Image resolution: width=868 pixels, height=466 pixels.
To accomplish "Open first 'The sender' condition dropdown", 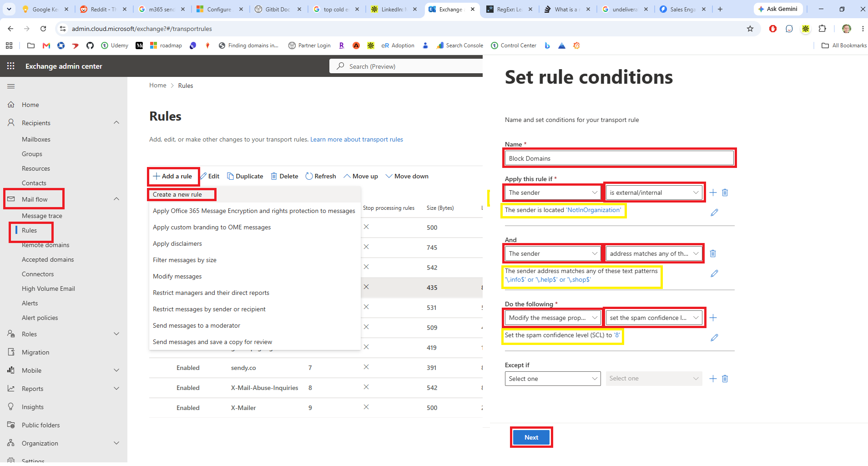I will 553,192.
